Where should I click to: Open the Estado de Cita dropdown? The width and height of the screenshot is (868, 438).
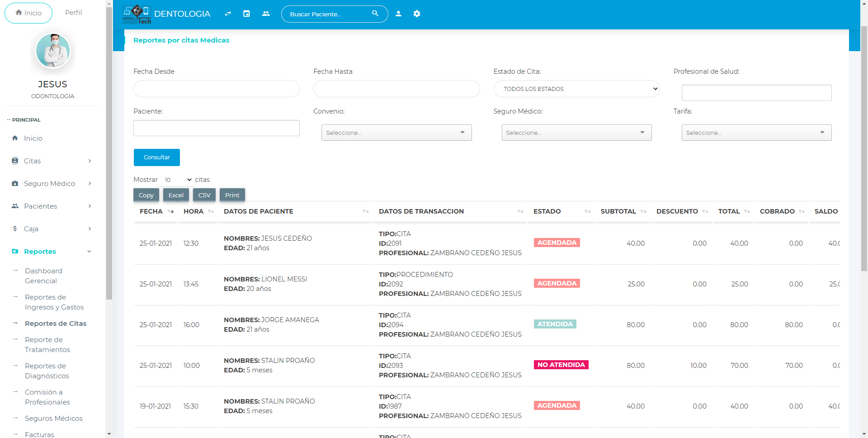(x=576, y=89)
